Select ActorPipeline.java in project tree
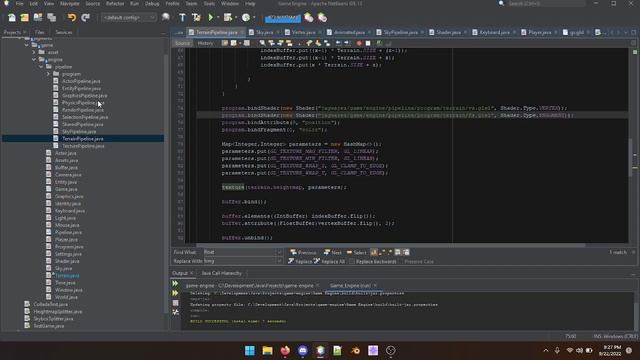The height and width of the screenshot is (360, 640). pos(81,81)
